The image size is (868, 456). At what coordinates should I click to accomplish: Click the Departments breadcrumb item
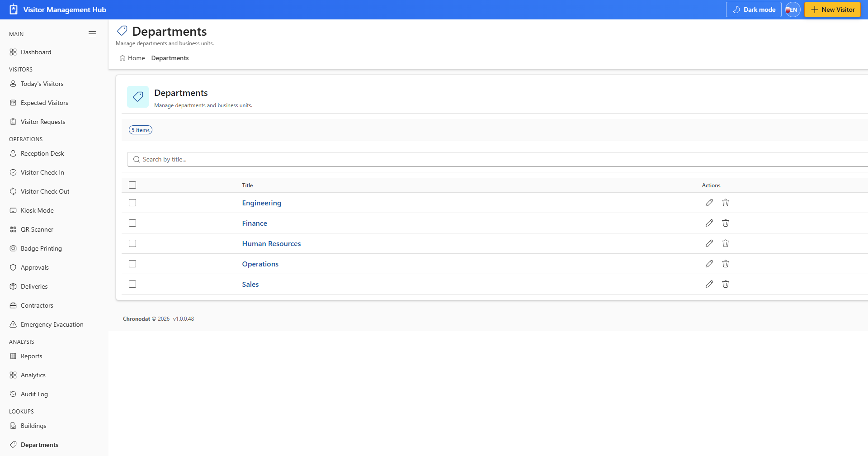point(170,58)
